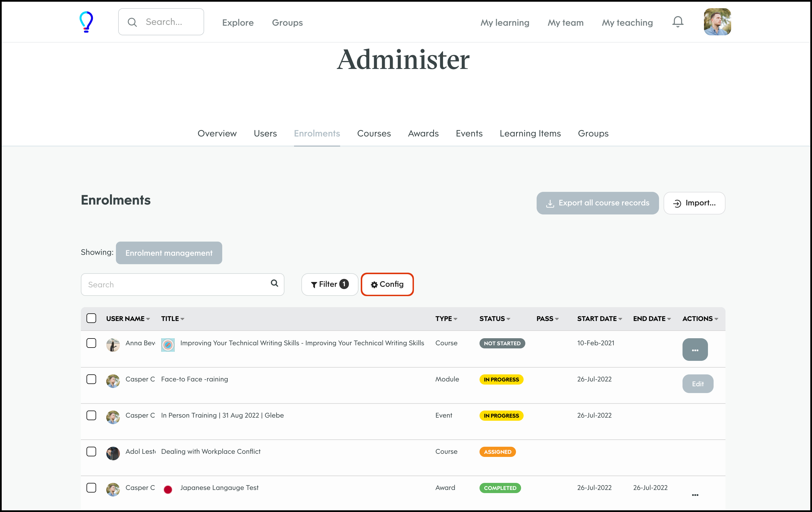
Task: Select the Dealing with Workplace Conflict row checkbox
Action: click(91, 451)
